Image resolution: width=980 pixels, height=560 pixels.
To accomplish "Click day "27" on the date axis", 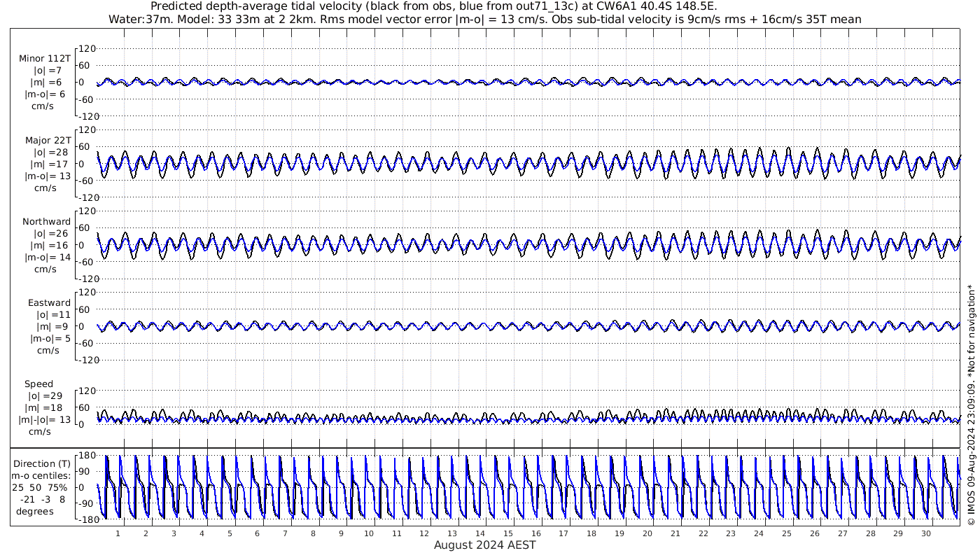I will (x=842, y=533).
